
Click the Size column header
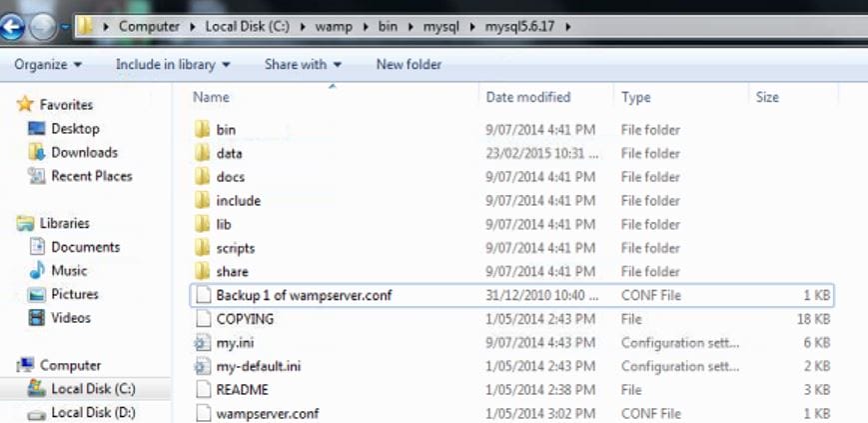click(x=767, y=97)
